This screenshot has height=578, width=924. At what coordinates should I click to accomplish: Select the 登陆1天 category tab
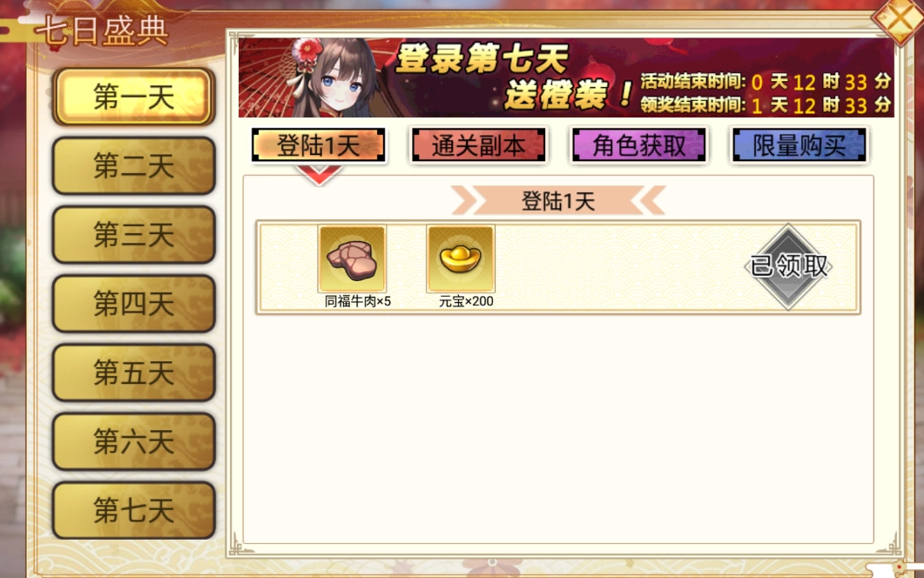point(318,145)
